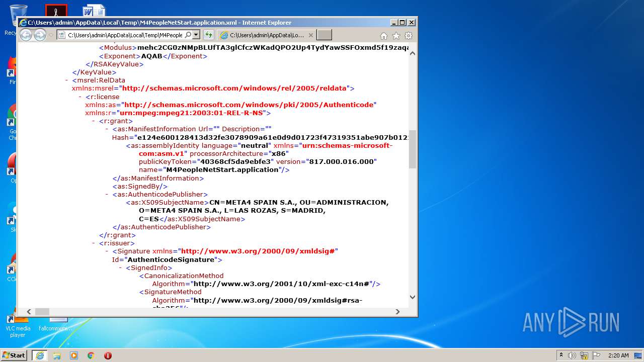644x362 pixels.
Task: Collapse the r:license node
Action: pyautogui.click(x=80, y=97)
